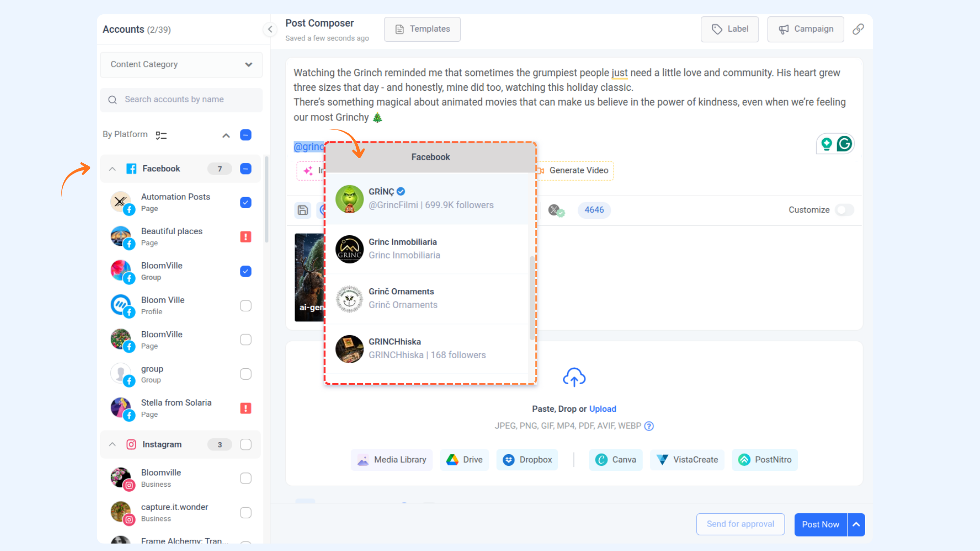Open the Templates button
Image resolution: width=980 pixels, height=551 pixels.
tap(423, 29)
